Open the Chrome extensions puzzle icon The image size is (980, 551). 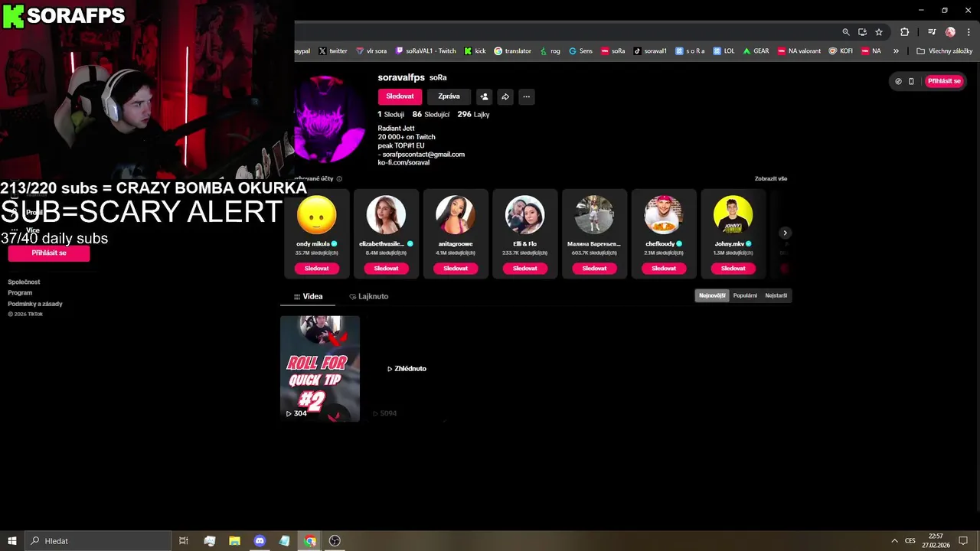tap(905, 32)
